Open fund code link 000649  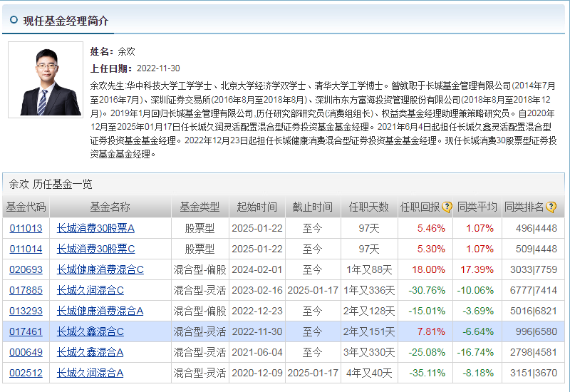pos(26,352)
